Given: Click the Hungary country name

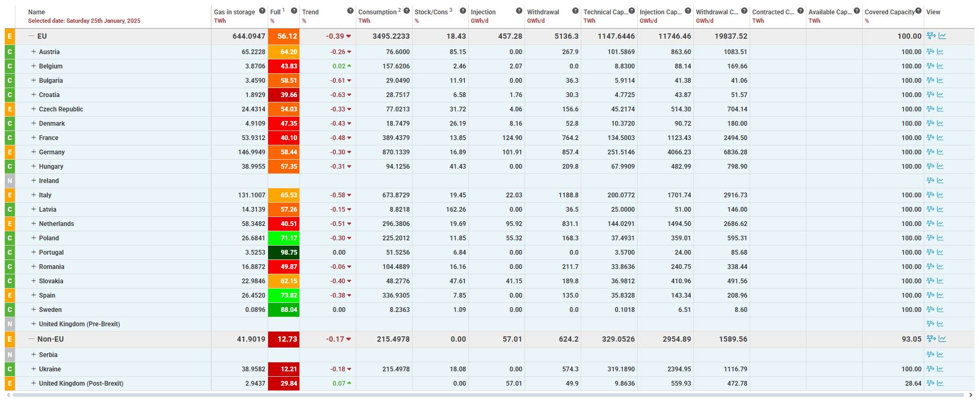Looking at the screenshot, I should (x=51, y=167).
